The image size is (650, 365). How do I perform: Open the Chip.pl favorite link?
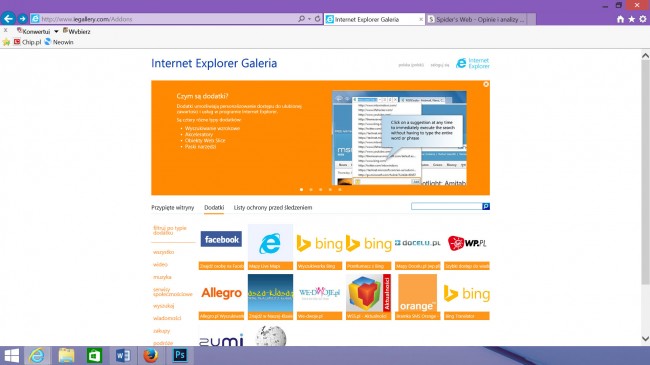pos(27,42)
